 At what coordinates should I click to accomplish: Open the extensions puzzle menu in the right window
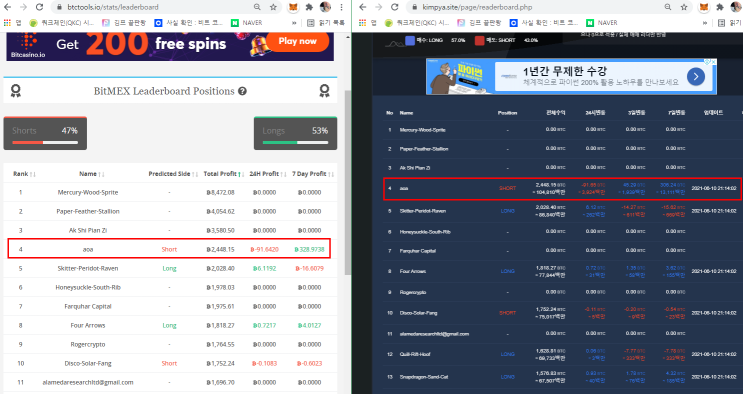click(x=720, y=7)
